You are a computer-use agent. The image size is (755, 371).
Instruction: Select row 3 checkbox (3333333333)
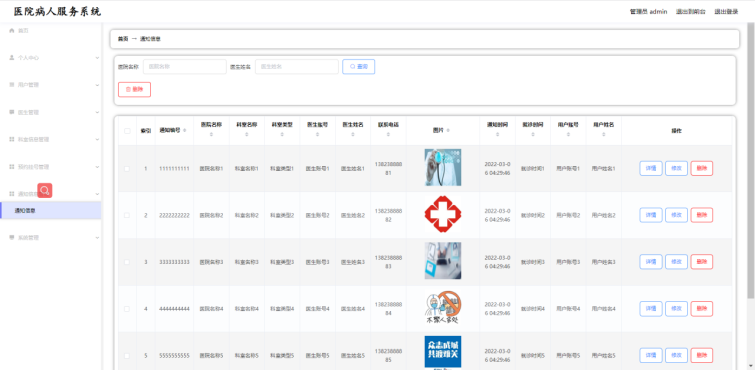click(127, 262)
